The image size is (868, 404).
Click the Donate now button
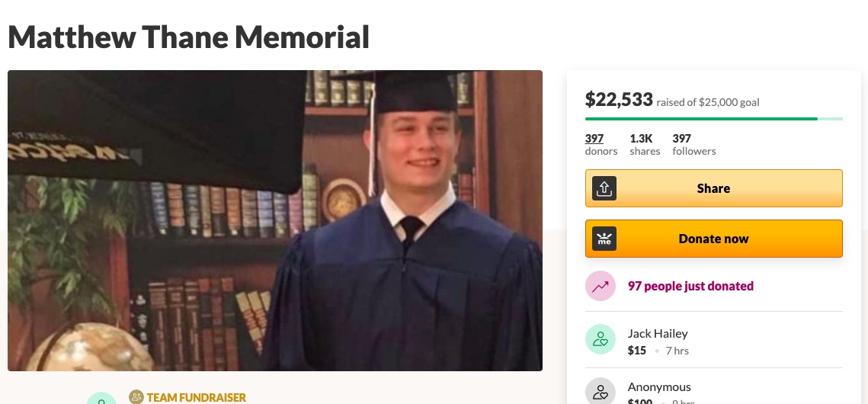click(713, 239)
